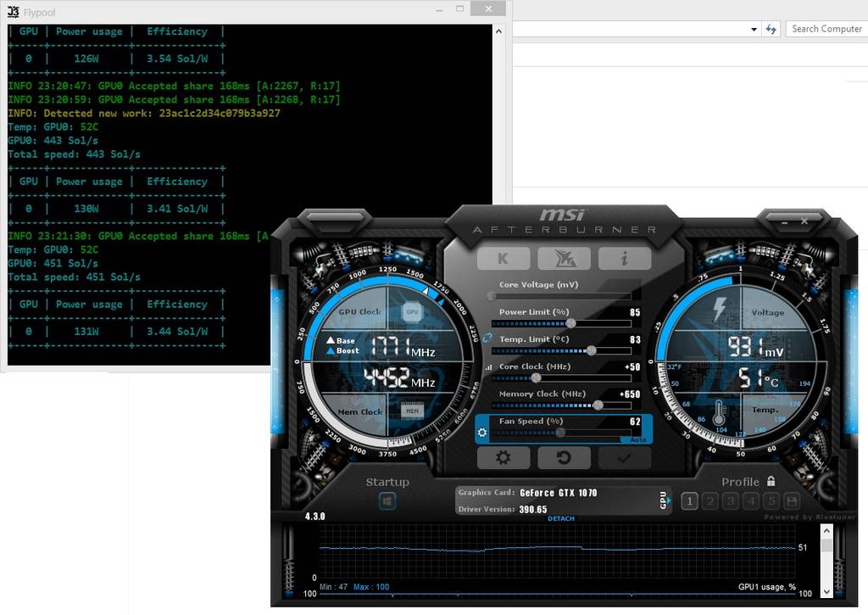Viewport: 868px width, 615px height.
Task: Toggle fan speed Auto mode
Action: tap(637, 439)
